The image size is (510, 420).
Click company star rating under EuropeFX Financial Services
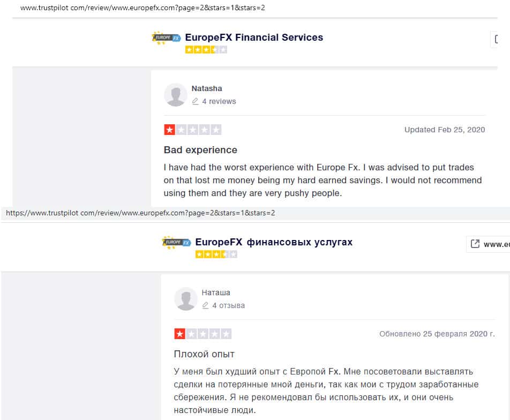click(206, 50)
